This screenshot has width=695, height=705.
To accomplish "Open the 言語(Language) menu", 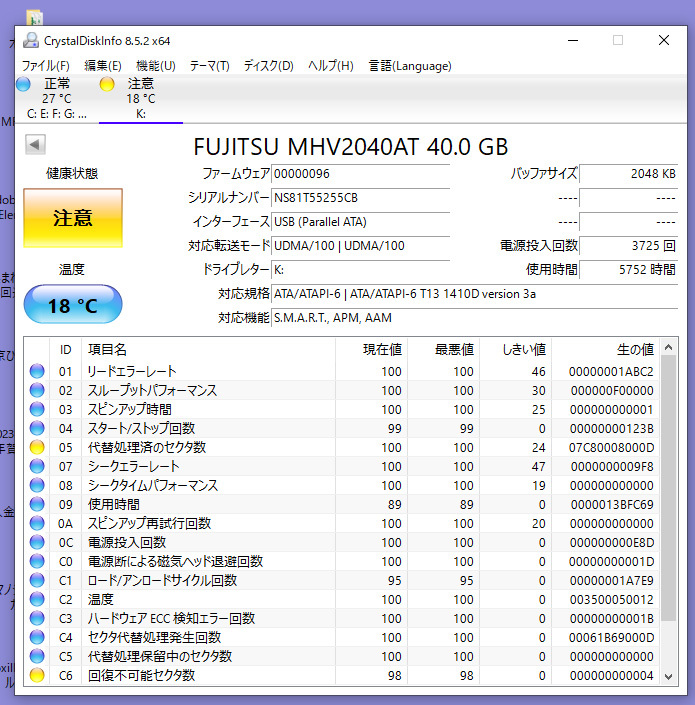I will point(410,66).
